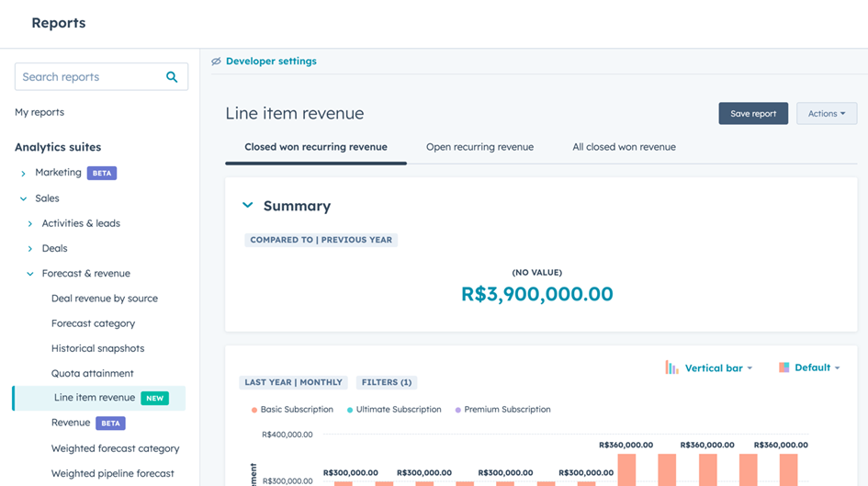Image resolution: width=868 pixels, height=486 pixels.
Task: Switch to All closed won revenue tab
Action: click(624, 147)
